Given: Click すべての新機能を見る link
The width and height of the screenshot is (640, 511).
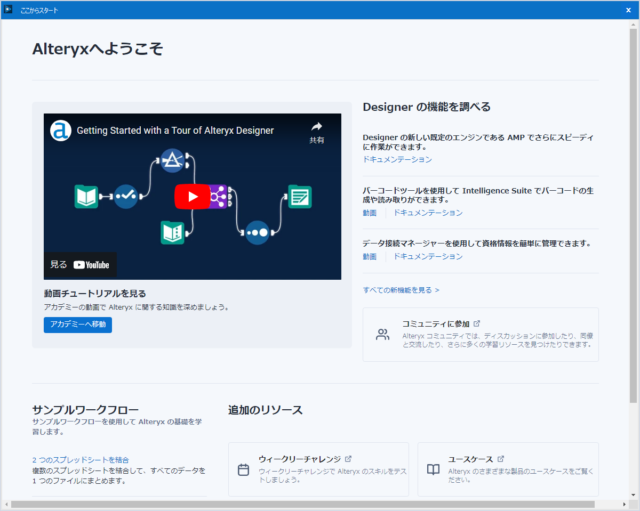Looking at the screenshot, I should [x=401, y=290].
